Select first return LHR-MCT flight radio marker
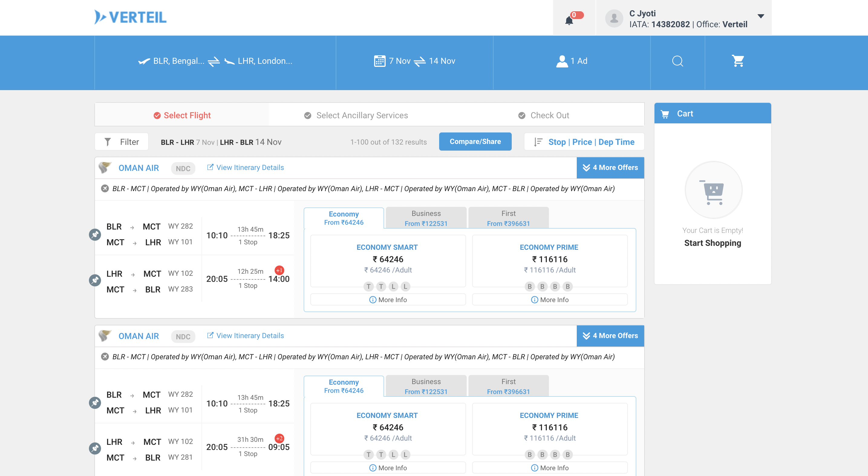This screenshot has height=476, width=868. click(95, 280)
